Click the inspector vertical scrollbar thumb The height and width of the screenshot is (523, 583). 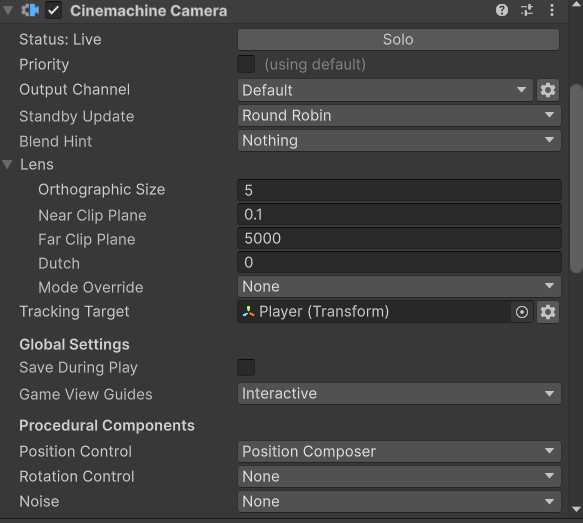point(576,178)
